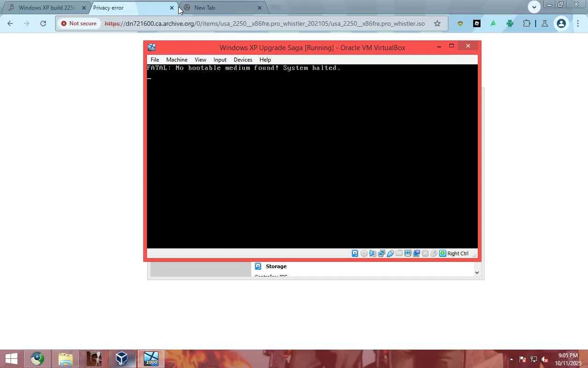Bookmark this page with the star icon

point(437,23)
